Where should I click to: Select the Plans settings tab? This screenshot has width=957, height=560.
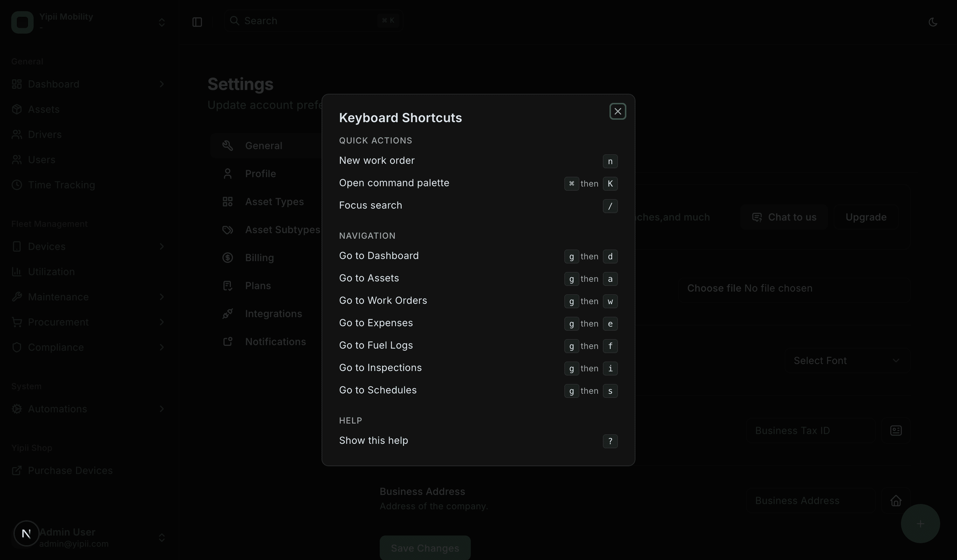(x=266, y=286)
